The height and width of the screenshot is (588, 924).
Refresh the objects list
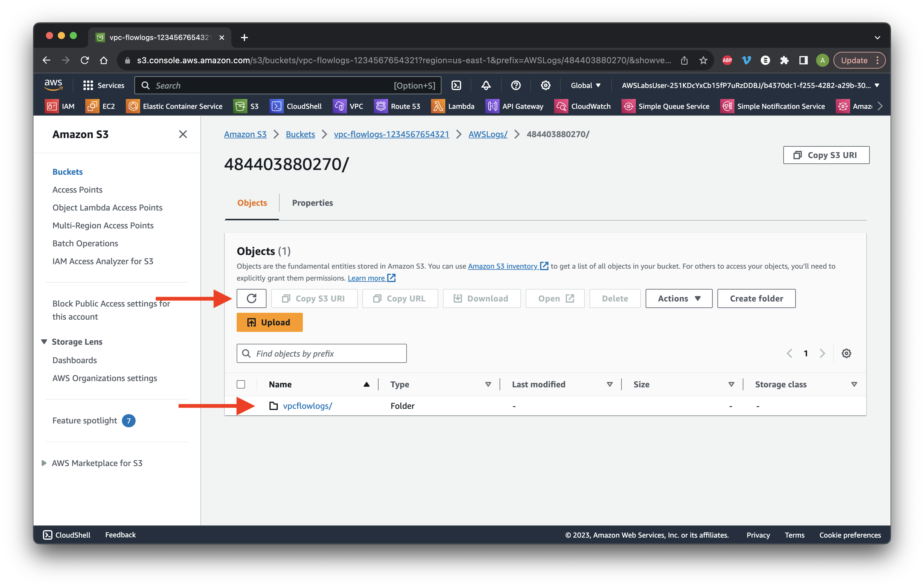coord(251,298)
